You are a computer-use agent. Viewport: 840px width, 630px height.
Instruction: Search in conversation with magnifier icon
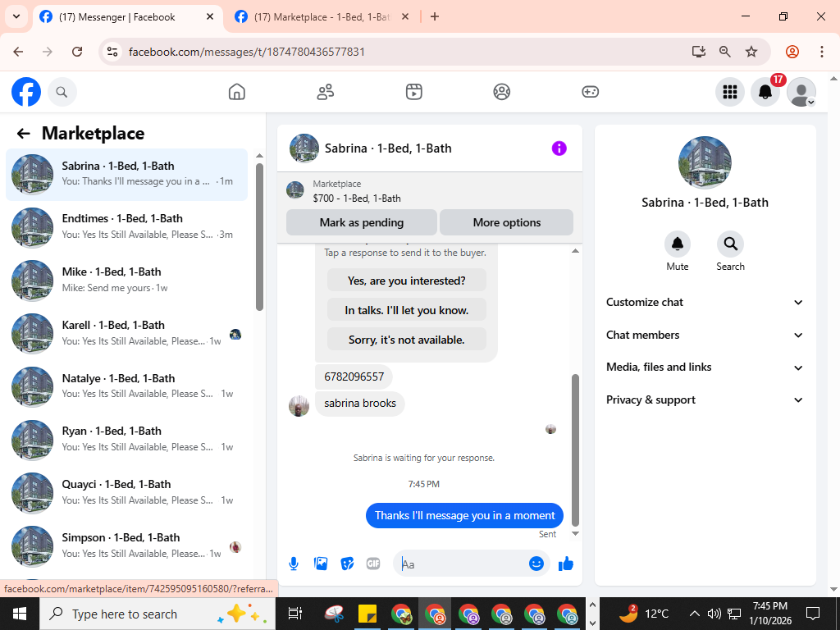point(730,244)
